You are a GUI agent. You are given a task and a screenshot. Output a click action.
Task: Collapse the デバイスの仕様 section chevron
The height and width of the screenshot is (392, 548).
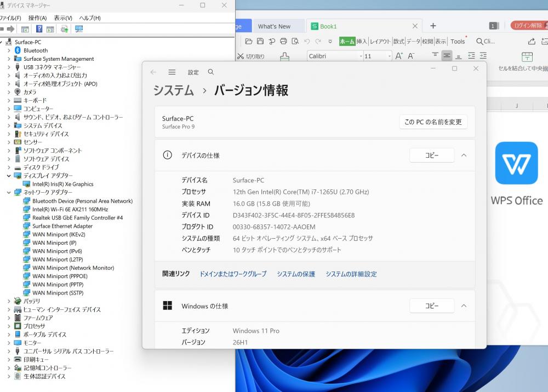(x=464, y=155)
